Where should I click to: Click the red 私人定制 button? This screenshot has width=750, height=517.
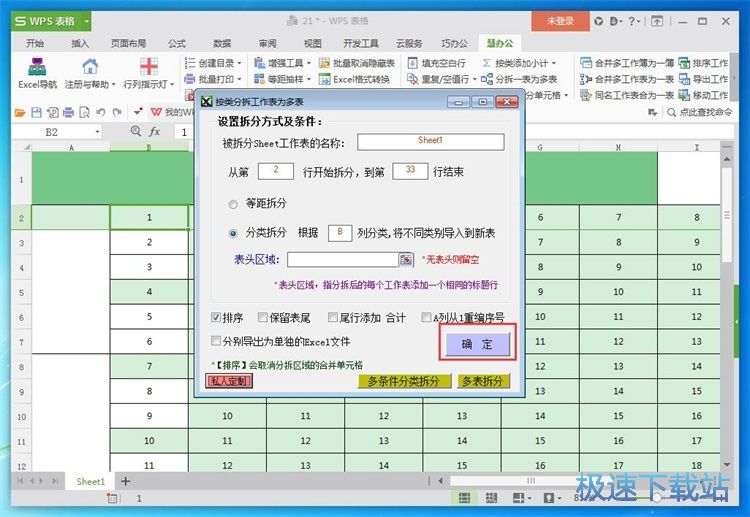(x=229, y=381)
